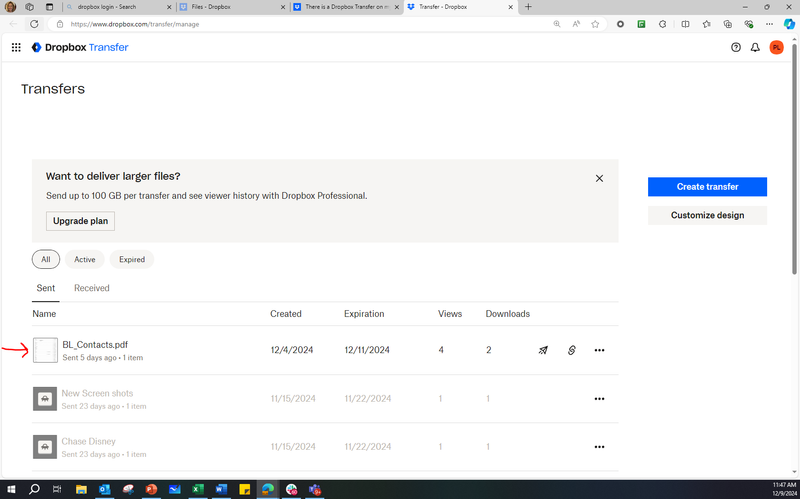
Task: Click the Dropbox Transfer logo
Action: (80, 47)
